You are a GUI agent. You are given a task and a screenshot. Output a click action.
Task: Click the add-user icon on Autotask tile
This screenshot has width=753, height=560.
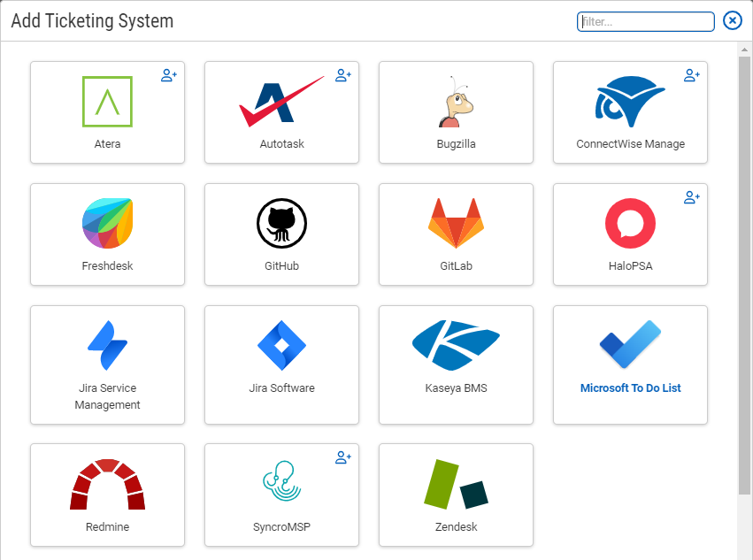click(x=343, y=75)
